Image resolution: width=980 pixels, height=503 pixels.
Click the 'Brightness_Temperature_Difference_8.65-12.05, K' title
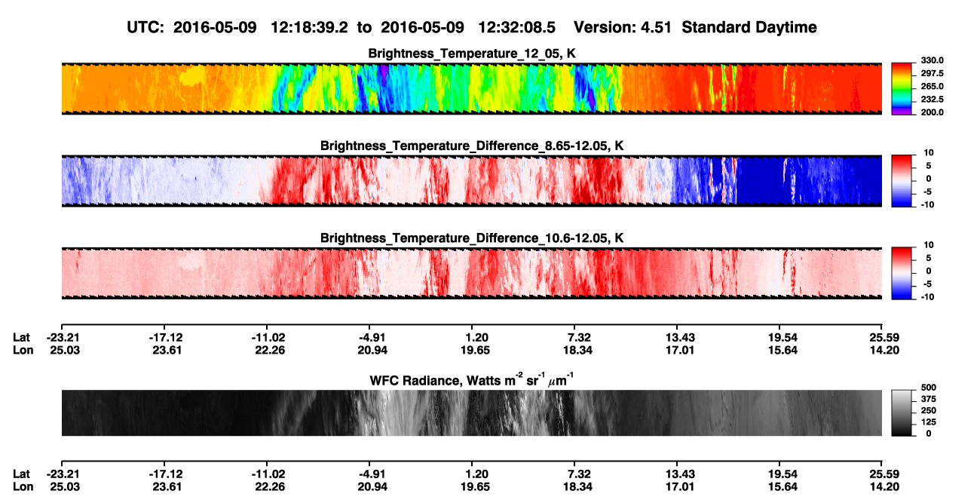point(472,146)
